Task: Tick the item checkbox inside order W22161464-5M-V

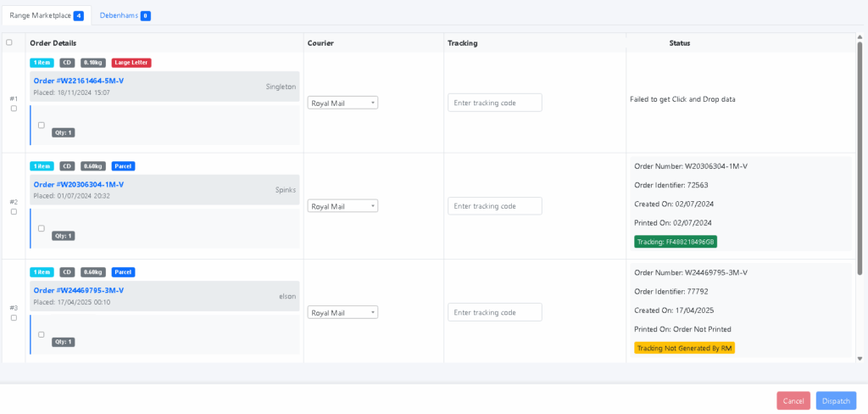Action: pyautogui.click(x=41, y=125)
